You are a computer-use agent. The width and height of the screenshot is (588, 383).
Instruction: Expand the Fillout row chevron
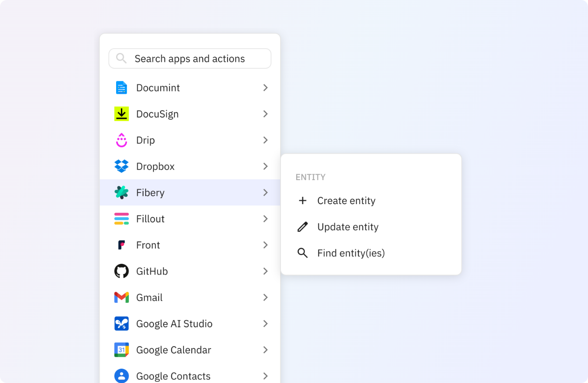click(x=265, y=219)
